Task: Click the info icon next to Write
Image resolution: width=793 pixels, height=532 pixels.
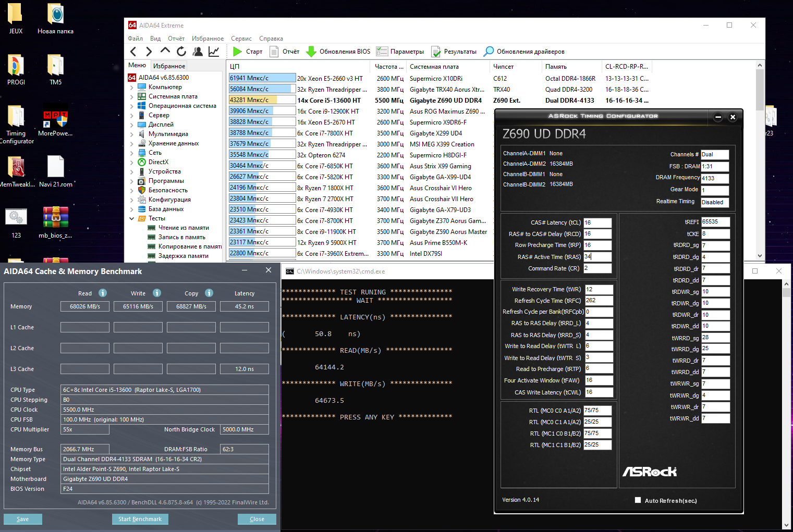Action: (x=157, y=293)
